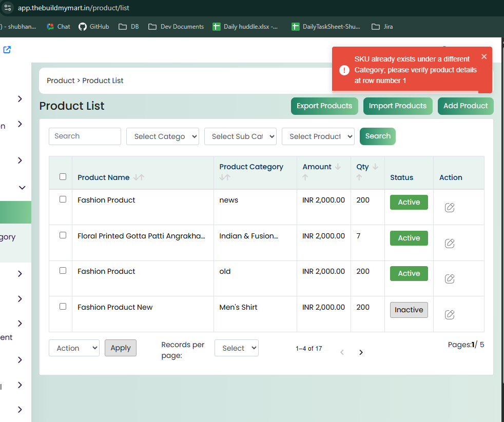Image resolution: width=504 pixels, height=422 pixels.
Task: Edit the Floral Printed Gotta Patti Angrakha product
Action: (450, 244)
